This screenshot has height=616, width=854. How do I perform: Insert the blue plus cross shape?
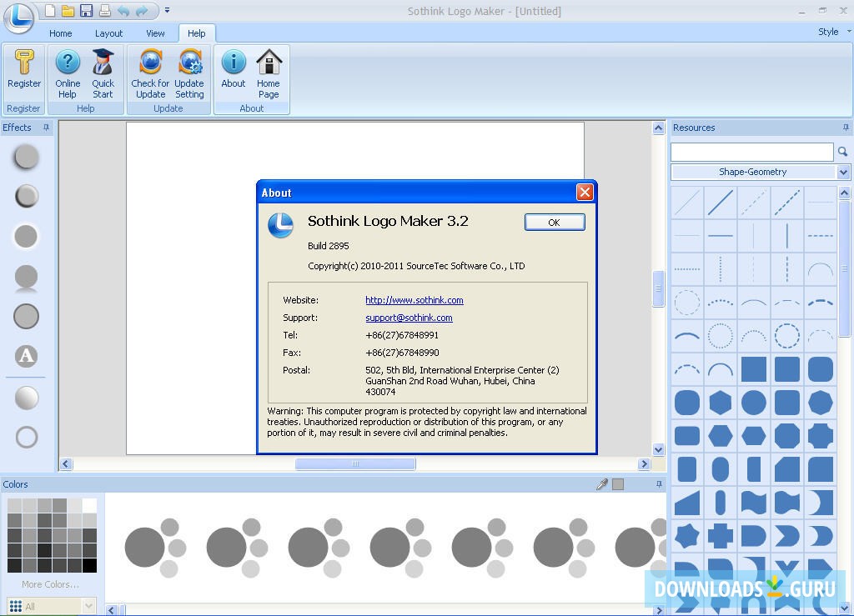tap(720, 535)
